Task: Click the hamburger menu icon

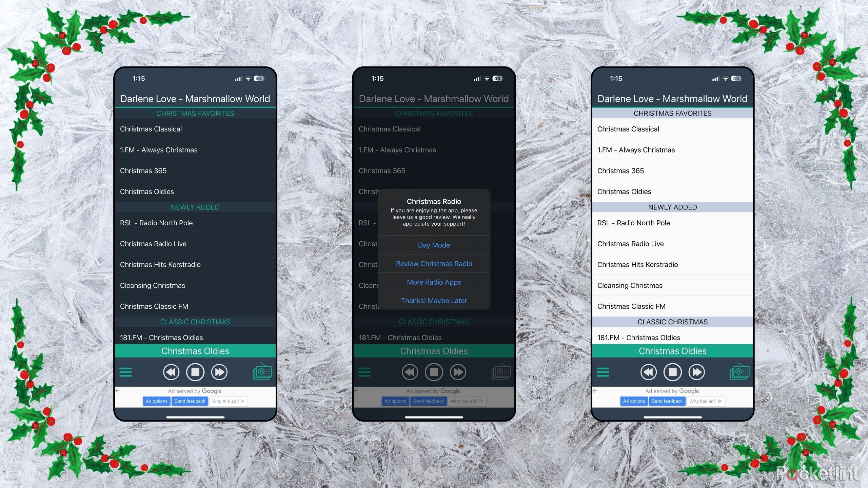Action: [126, 372]
